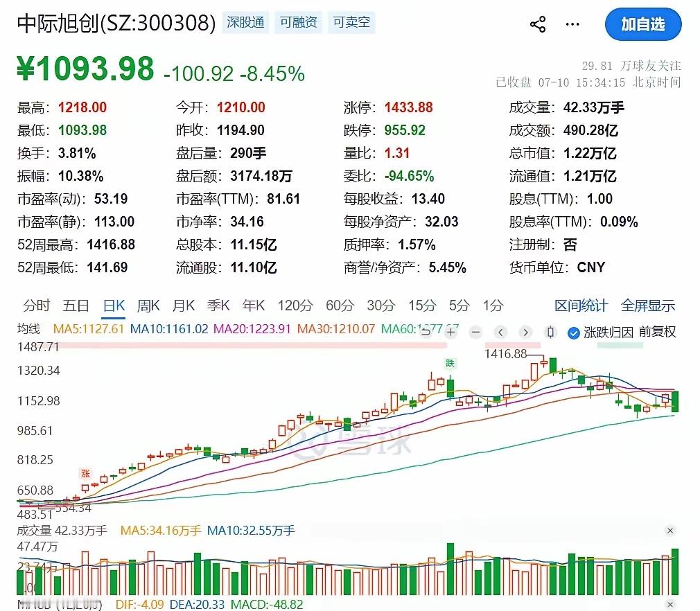This screenshot has height=611, width=700.
Task: Select the 60分 chart tab
Action: 340,305
